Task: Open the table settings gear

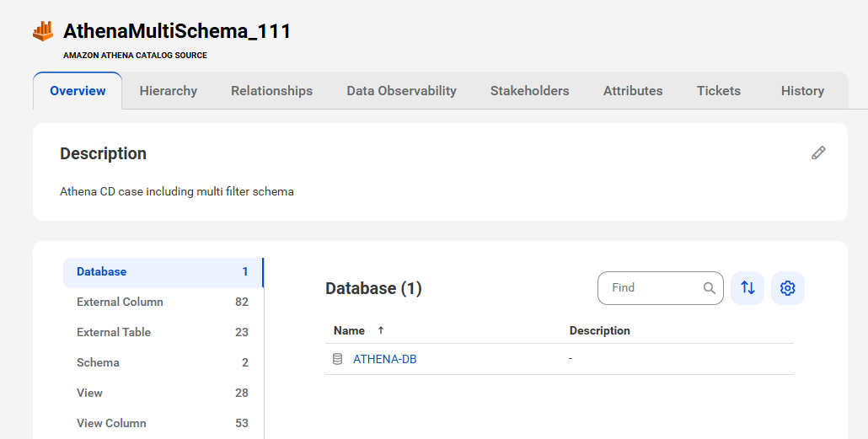Action: tap(787, 288)
